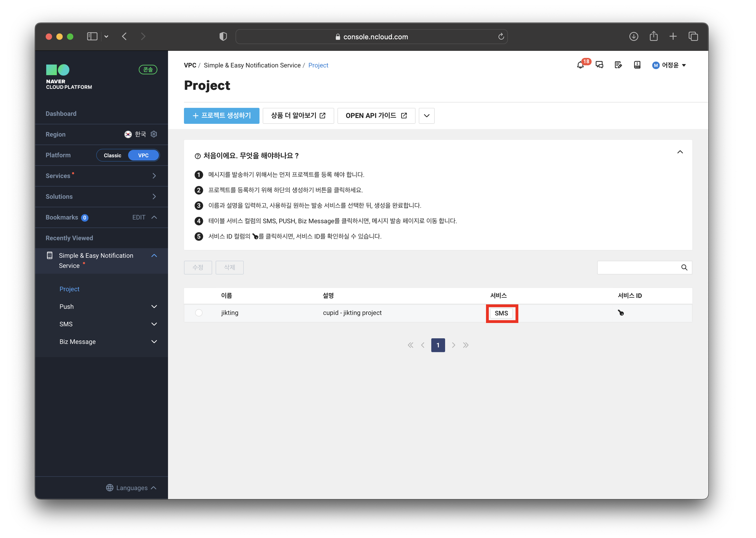Switch platform to VPC
756x538 pixels.
[x=143, y=155]
